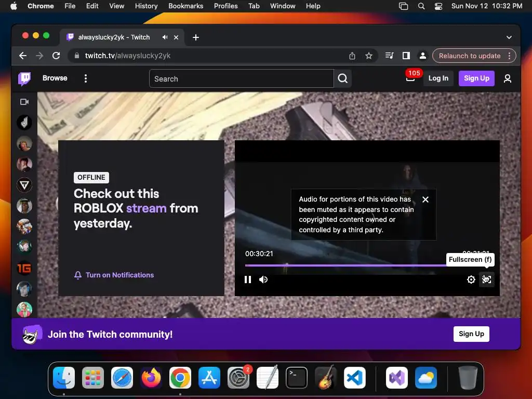Image resolution: width=532 pixels, height=399 pixels.
Task: Open Trash in the dock
Action: point(468,378)
